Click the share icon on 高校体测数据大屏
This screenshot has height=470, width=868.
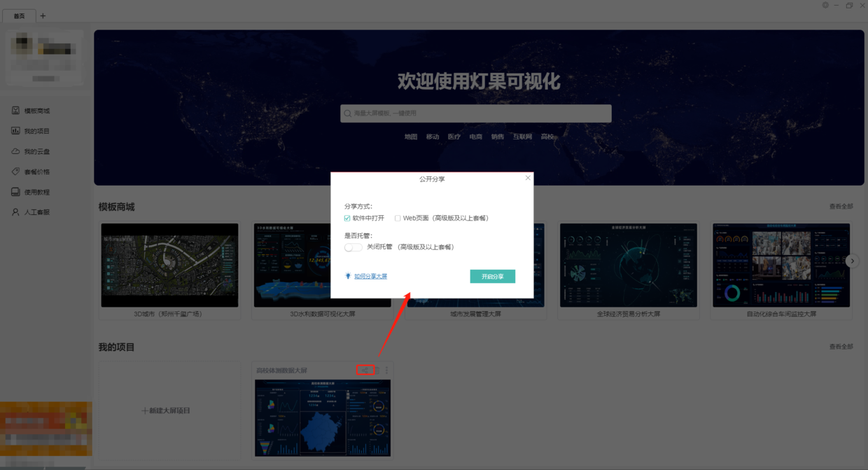(x=365, y=370)
